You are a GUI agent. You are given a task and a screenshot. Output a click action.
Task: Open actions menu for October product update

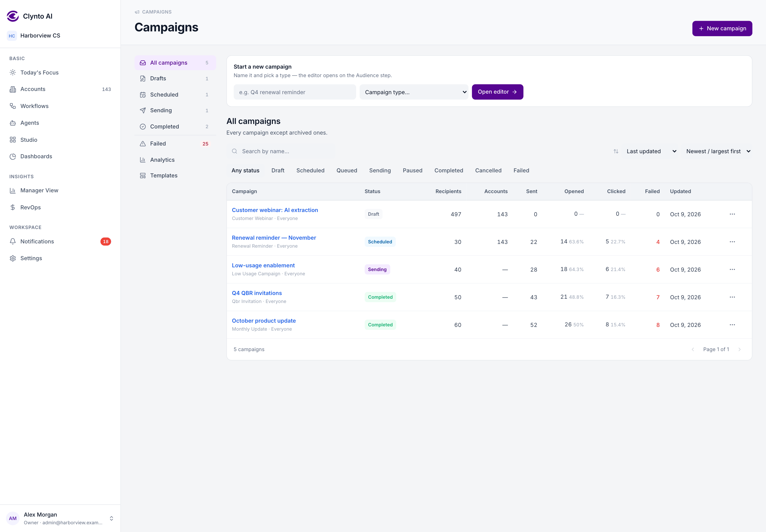(732, 325)
